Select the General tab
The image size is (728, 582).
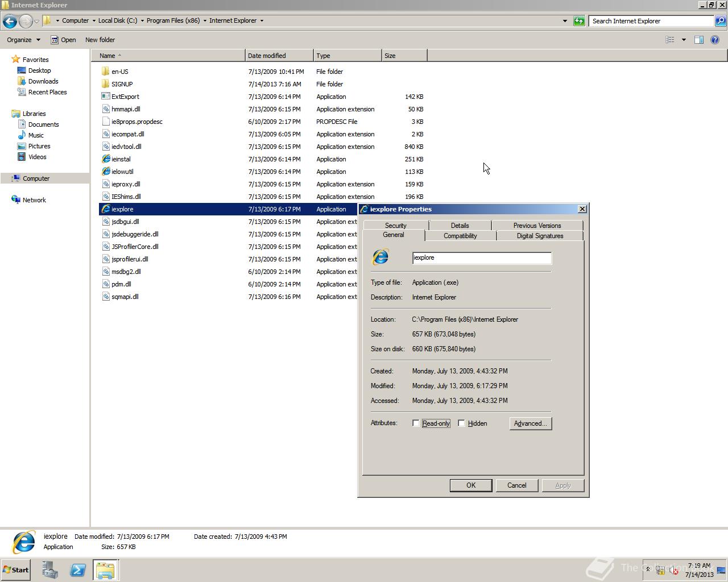(394, 235)
